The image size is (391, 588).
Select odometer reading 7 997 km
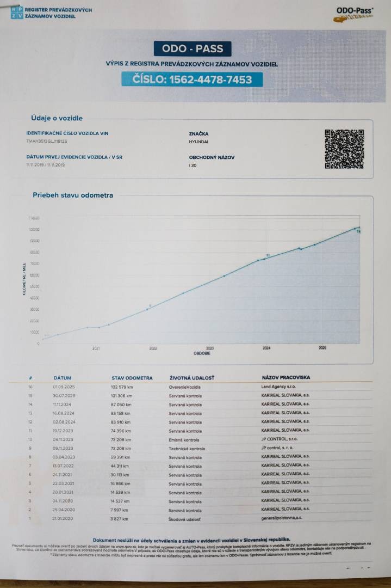coord(119,510)
